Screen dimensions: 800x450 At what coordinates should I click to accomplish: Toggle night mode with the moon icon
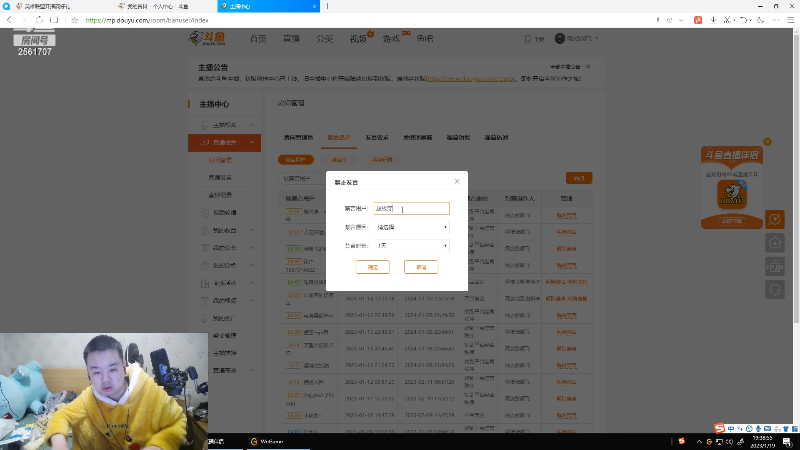760,20
